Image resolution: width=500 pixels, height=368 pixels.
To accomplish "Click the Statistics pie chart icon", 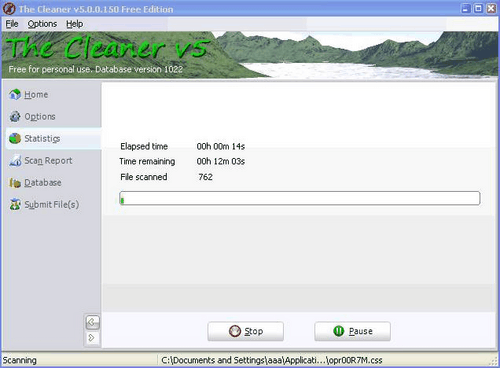I will 15,138.
